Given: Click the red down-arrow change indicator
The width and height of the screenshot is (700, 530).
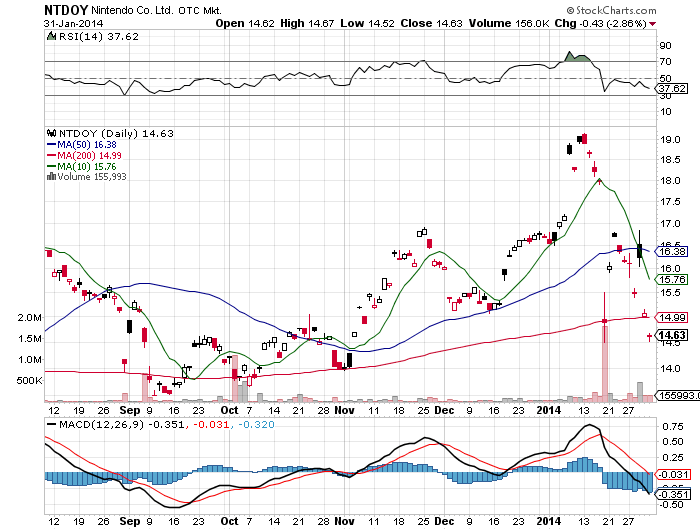Looking at the screenshot, I should (653, 24).
